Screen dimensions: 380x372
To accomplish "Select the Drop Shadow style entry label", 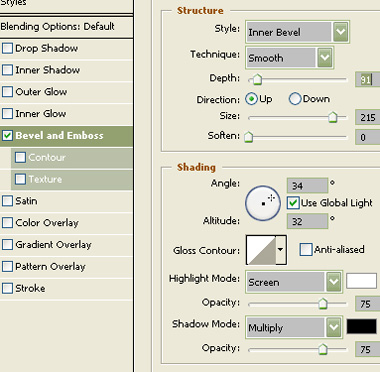I will [x=47, y=48].
